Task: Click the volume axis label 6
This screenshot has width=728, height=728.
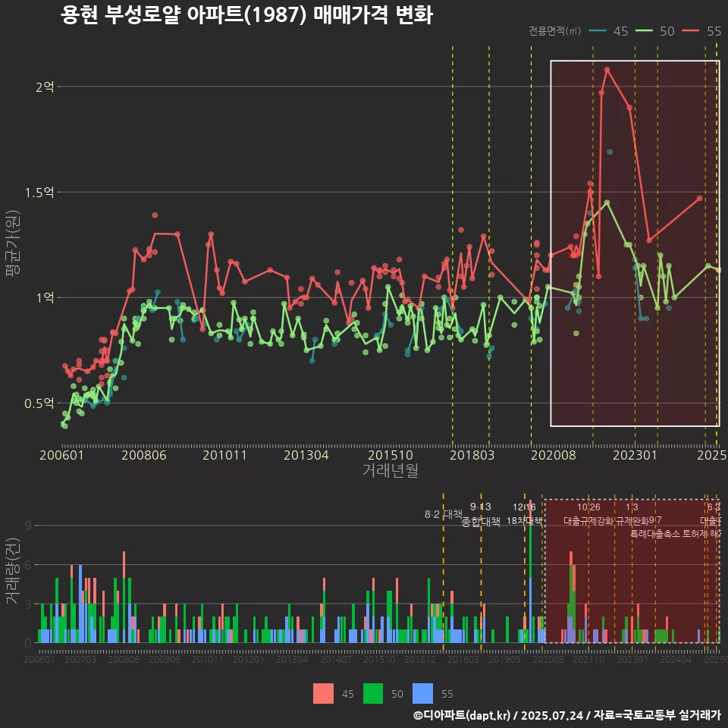Action: (x=28, y=564)
